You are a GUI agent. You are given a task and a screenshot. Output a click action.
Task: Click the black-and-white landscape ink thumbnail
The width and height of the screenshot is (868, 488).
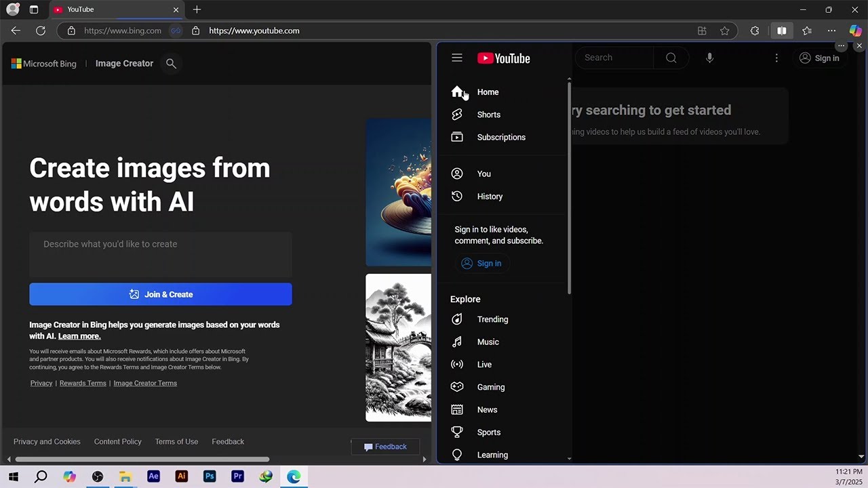click(x=398, y=348)
